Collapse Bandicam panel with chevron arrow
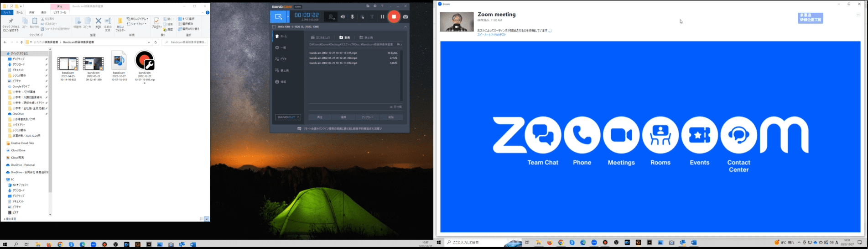This screenshot has height=249, width=868. pos(405,26)
